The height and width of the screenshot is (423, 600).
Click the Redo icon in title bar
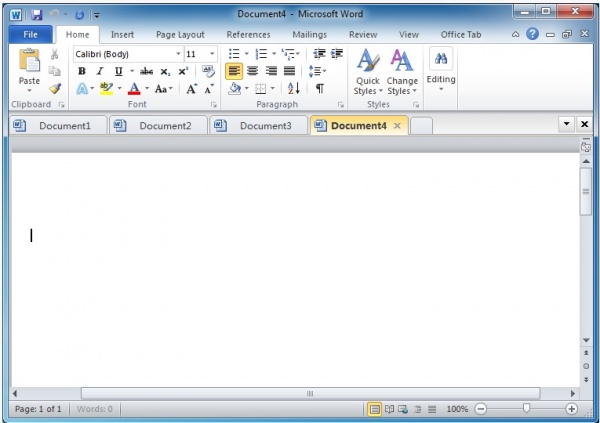pyautogui.click(x=79, y=15)
